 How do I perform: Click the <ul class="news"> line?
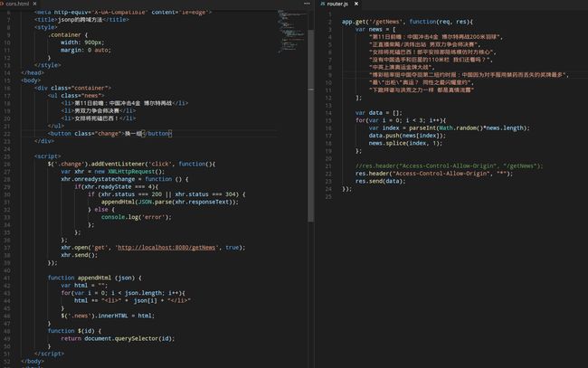pos(76,96)
